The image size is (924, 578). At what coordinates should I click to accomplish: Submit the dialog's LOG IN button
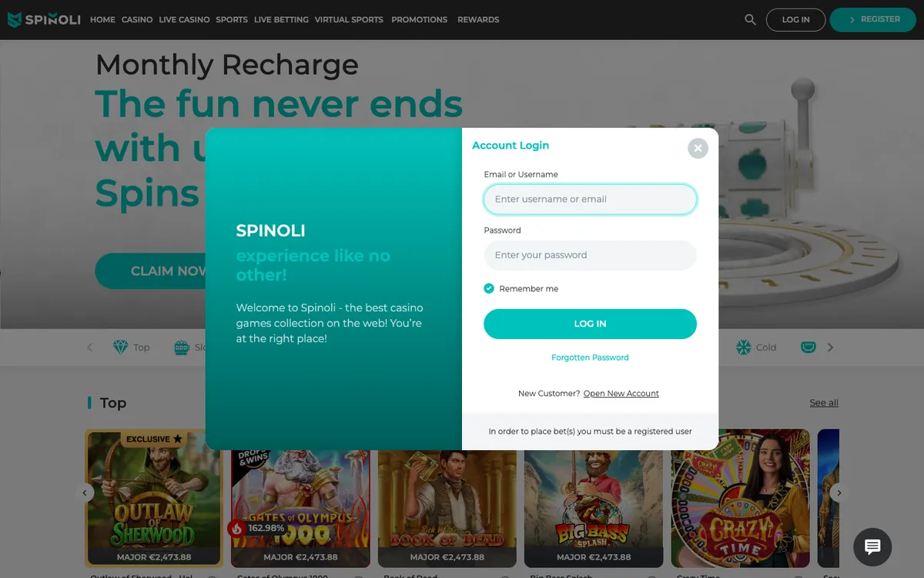click(x=590, y=324)
